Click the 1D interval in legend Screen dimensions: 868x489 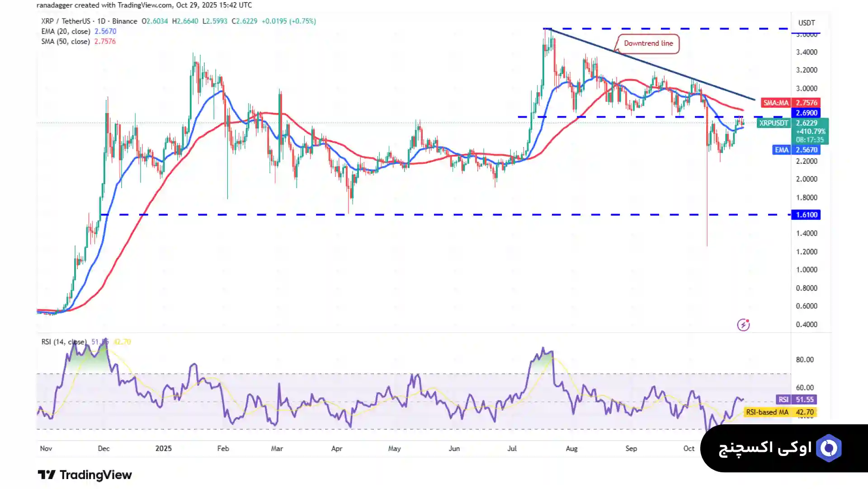click(x=101, y=21)
